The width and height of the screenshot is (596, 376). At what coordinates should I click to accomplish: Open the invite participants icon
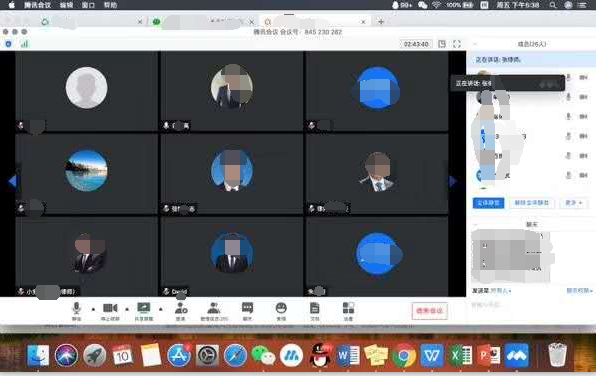tap(181, 308)
